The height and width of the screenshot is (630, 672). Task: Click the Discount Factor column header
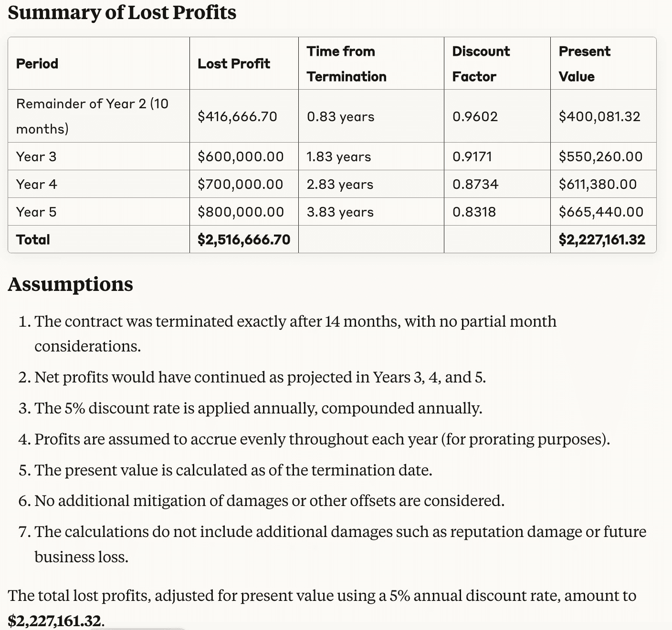point(481,64)
